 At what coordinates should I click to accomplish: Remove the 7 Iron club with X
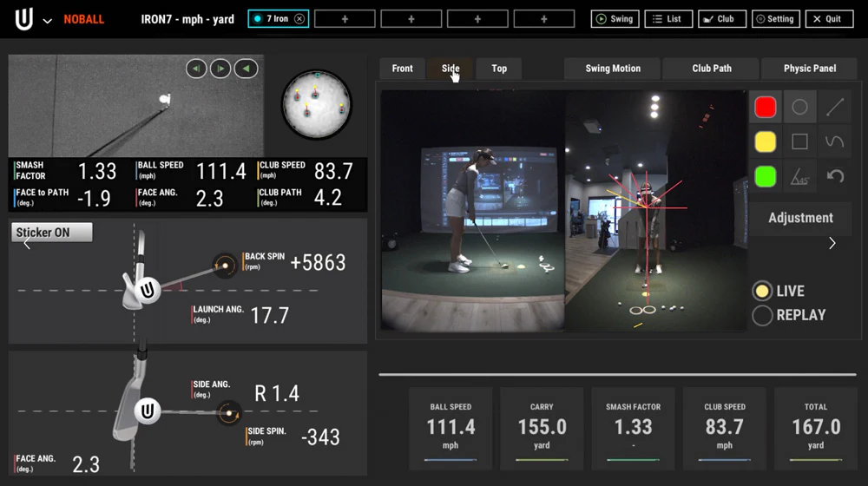299,19
